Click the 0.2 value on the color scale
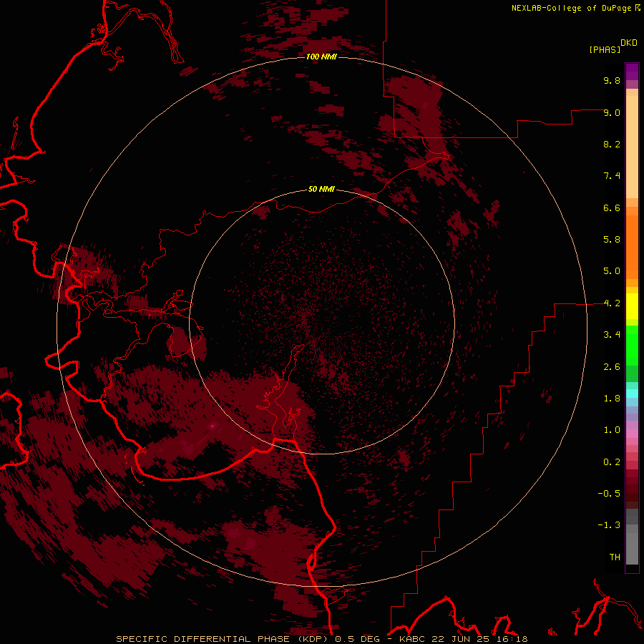This screenshot has width=644, height=644. pos(612,462)
